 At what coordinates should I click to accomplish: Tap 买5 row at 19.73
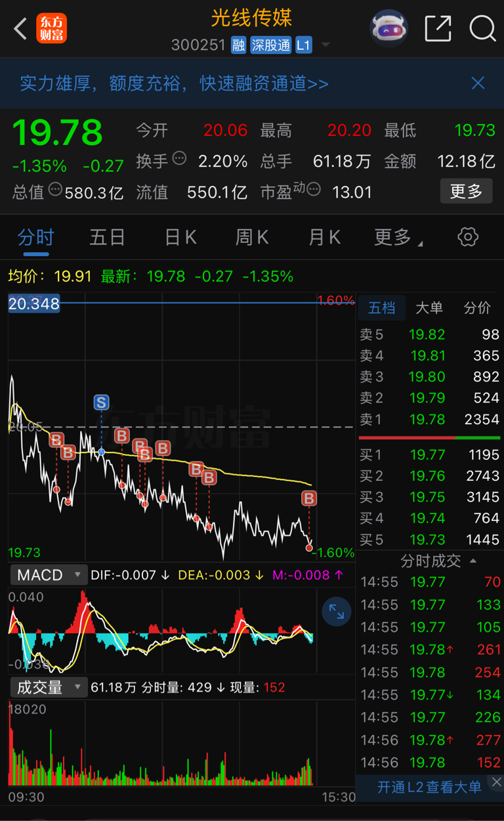coord(429,539)
